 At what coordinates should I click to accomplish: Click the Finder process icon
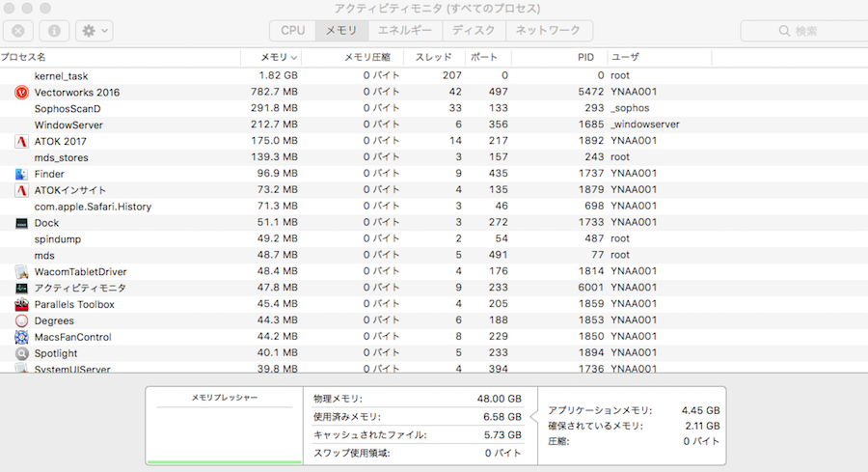21,174
